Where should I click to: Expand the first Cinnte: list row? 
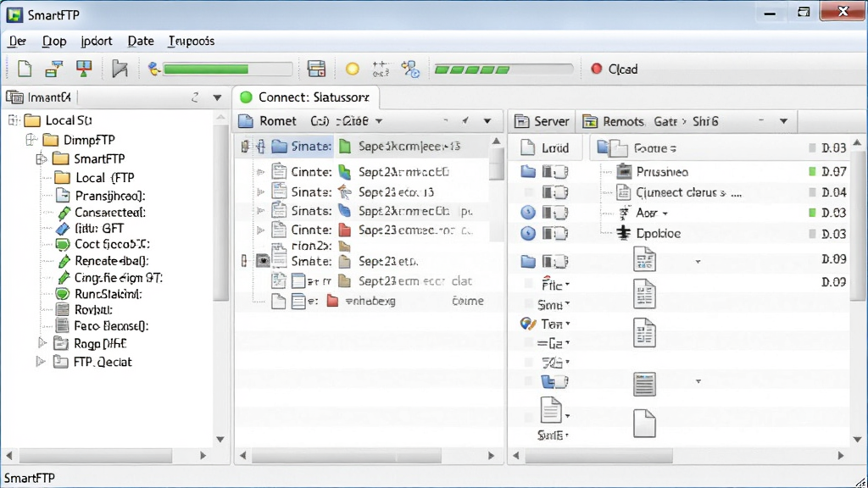pos(261,172)
